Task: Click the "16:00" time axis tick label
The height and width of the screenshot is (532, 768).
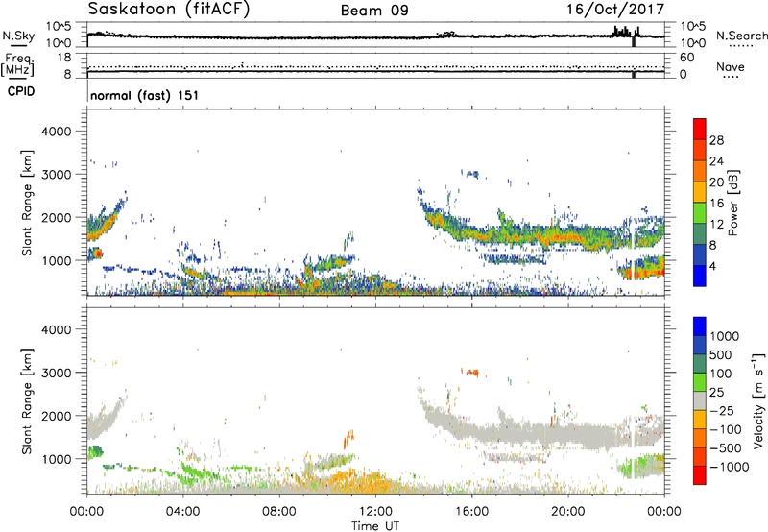Action: coord(471,512)
